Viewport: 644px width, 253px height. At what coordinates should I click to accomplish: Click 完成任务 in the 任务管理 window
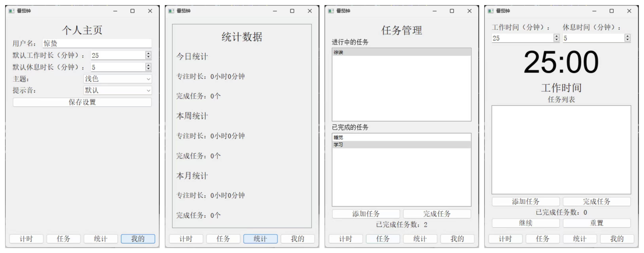437,214
